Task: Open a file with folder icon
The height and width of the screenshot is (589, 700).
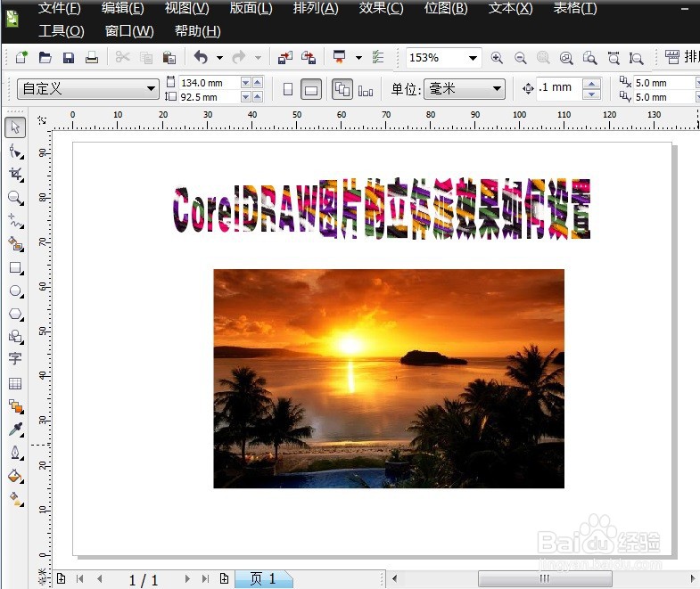Action: [45, 57]
